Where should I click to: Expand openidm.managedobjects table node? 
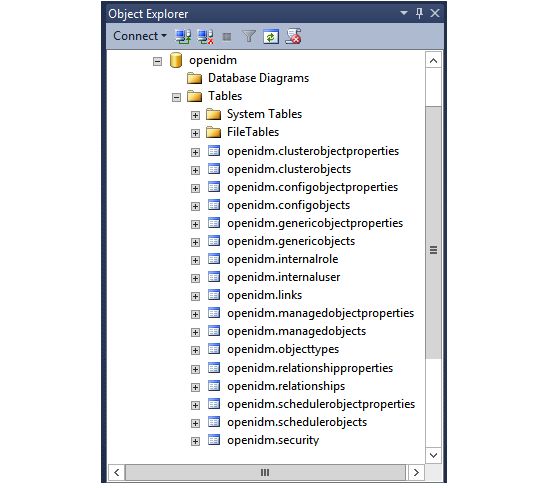pyautogui.click(x=195, y=332)
